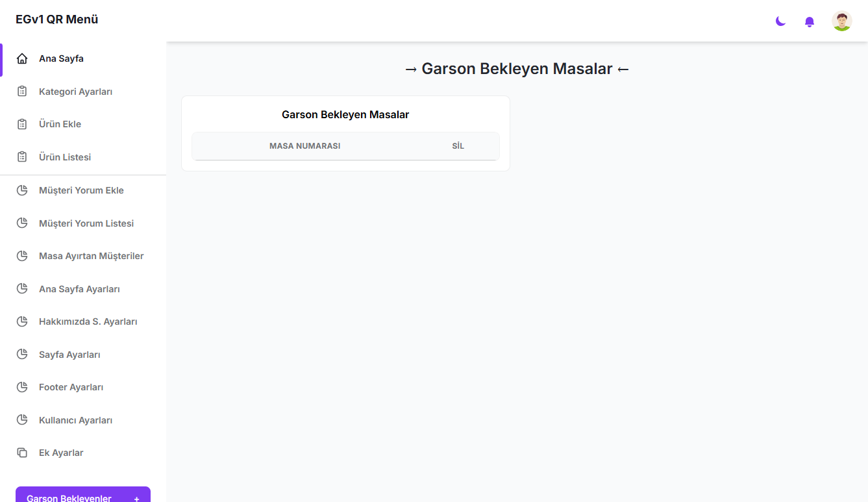Click the EGv1 QR Menü logo link
This screenshot has height=502, width=868.
tap(57, 19)
